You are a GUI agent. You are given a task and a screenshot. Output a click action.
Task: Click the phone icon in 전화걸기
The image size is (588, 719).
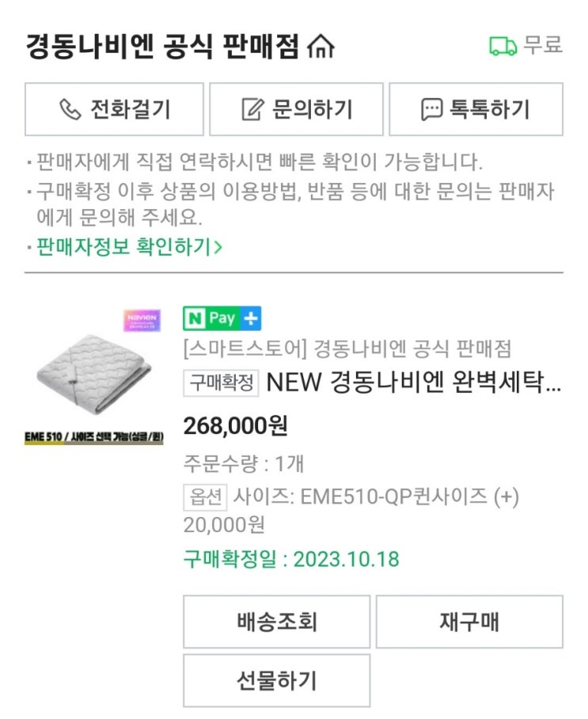pos(71,109)
